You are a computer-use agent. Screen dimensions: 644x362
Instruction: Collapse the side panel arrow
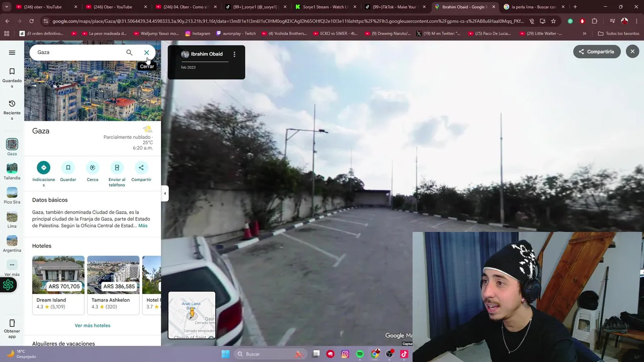tap(165, 193)
